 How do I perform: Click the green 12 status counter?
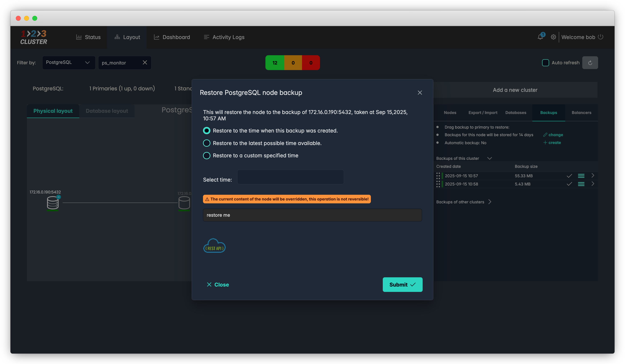point(274,63)
